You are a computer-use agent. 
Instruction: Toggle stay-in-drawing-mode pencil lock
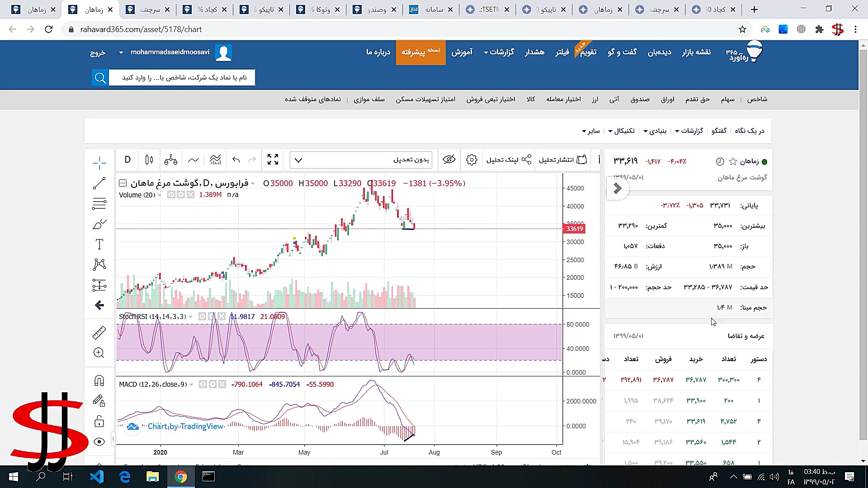point(99,401)
